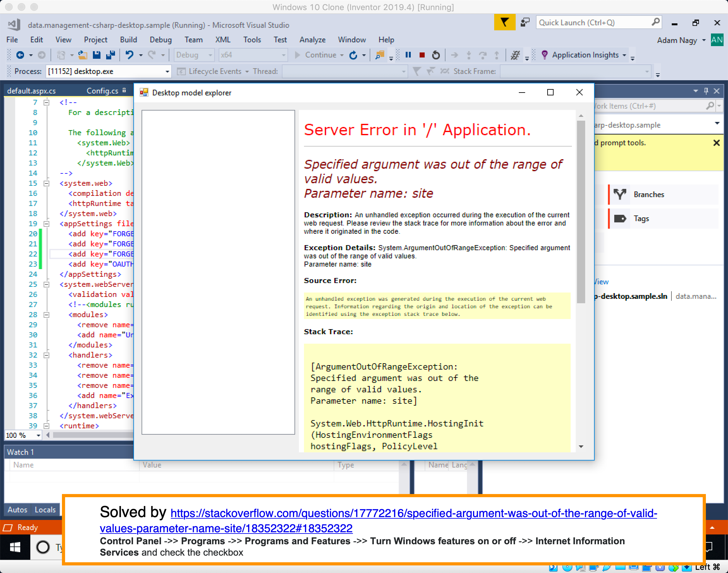Open the Branches tile in Team Explorer
Viewport: 728px width, 573px height.
point(648,195)
